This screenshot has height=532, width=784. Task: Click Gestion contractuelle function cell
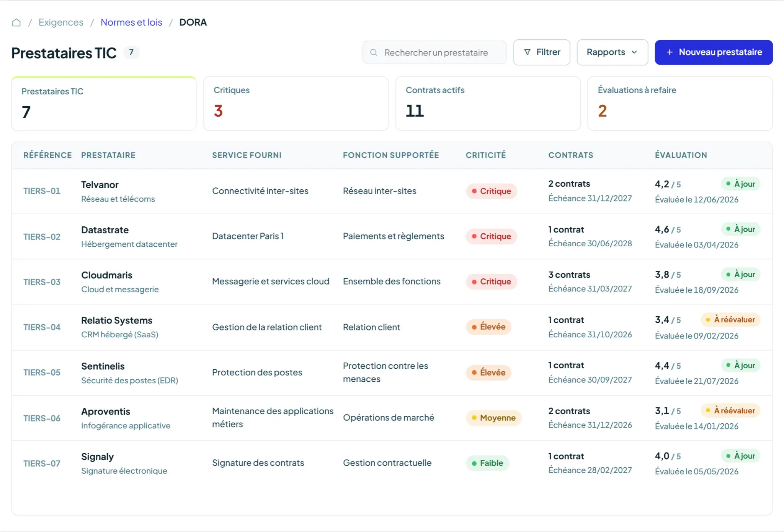point(387,463)
